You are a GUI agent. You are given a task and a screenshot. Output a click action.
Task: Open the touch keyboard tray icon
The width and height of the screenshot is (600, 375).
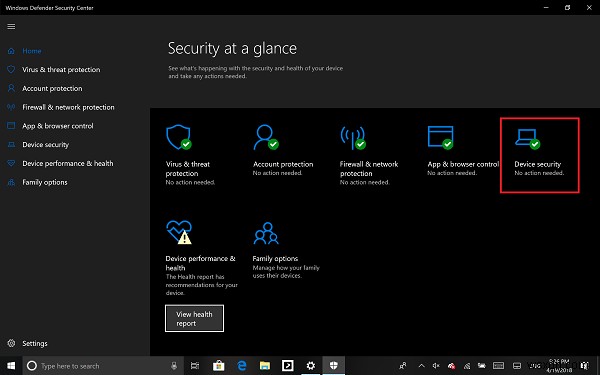pyautogui.click(x=498, y=366)
